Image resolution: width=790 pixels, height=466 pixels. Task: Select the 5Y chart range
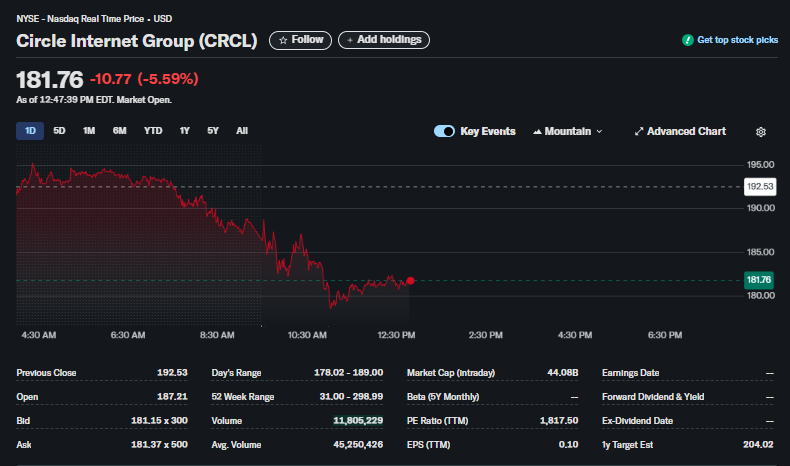coord(213,130)
